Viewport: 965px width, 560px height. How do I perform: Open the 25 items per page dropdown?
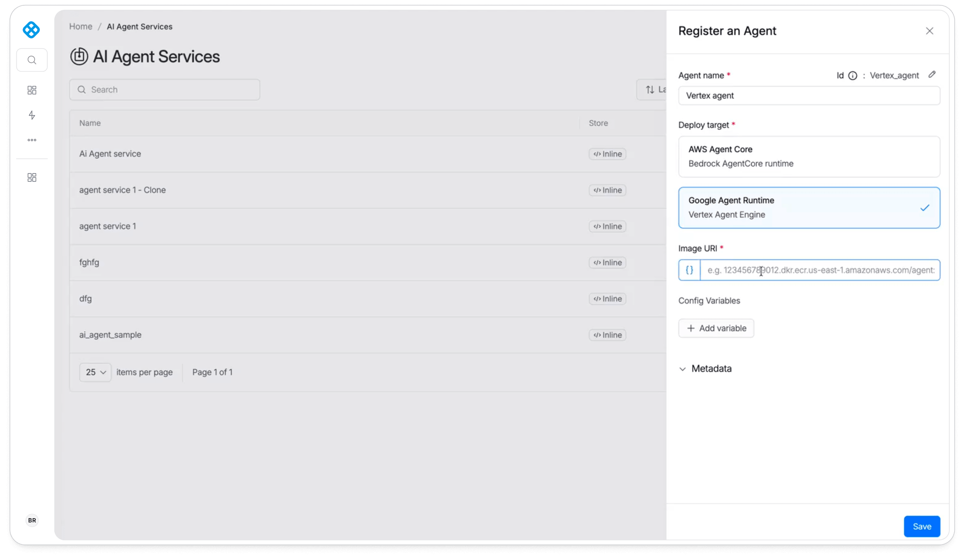click(96, 372)
